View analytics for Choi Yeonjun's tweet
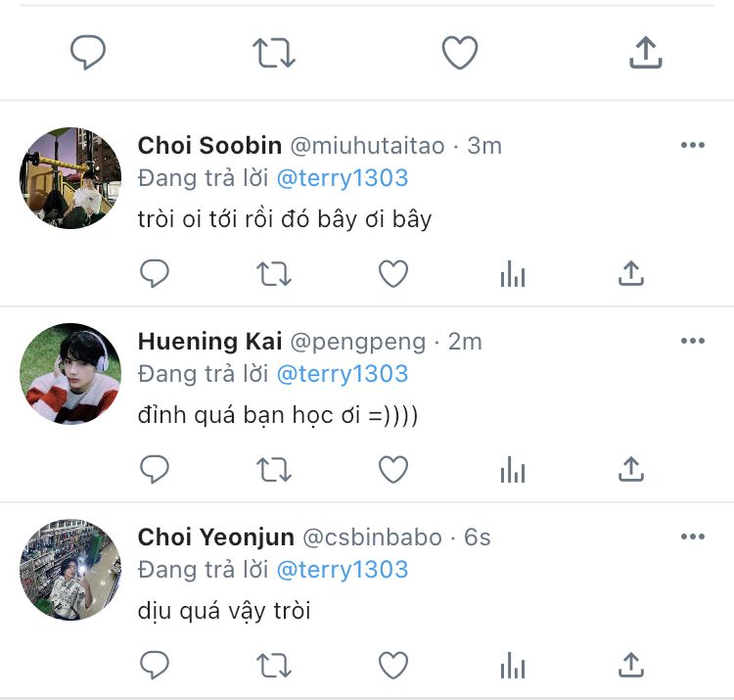The image size is (734, 700). 512,667
